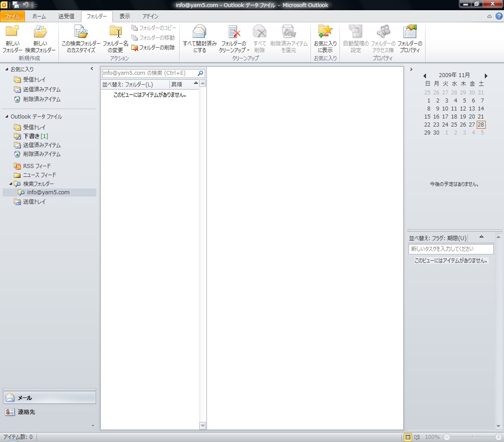The width and height of the screenshot is (504, 442).
Task: Expand the To-Do bar chevron
Action: [x=411, y=70]
